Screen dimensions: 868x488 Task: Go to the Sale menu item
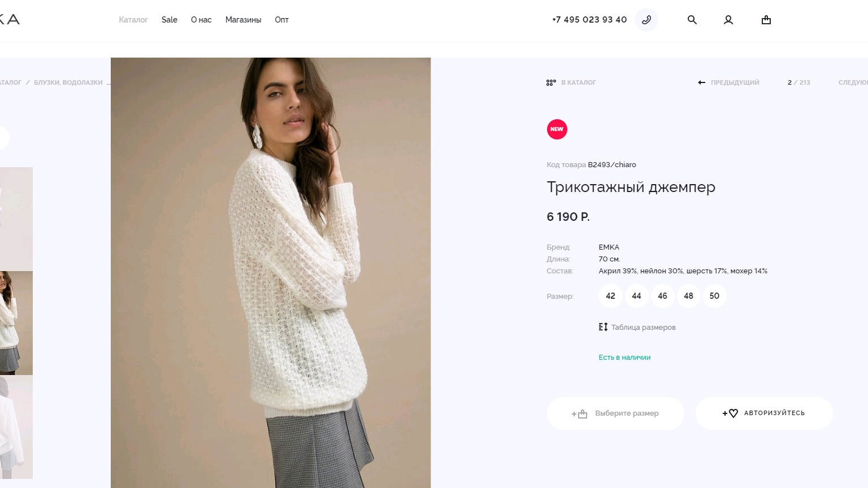pyautogui.click(x=170, y=20)
